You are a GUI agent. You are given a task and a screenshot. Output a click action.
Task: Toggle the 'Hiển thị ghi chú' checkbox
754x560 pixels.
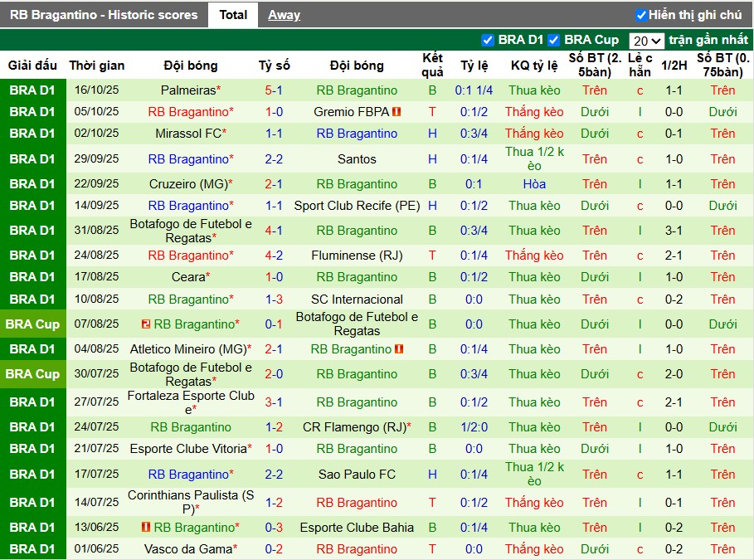[x=641, y=15]
